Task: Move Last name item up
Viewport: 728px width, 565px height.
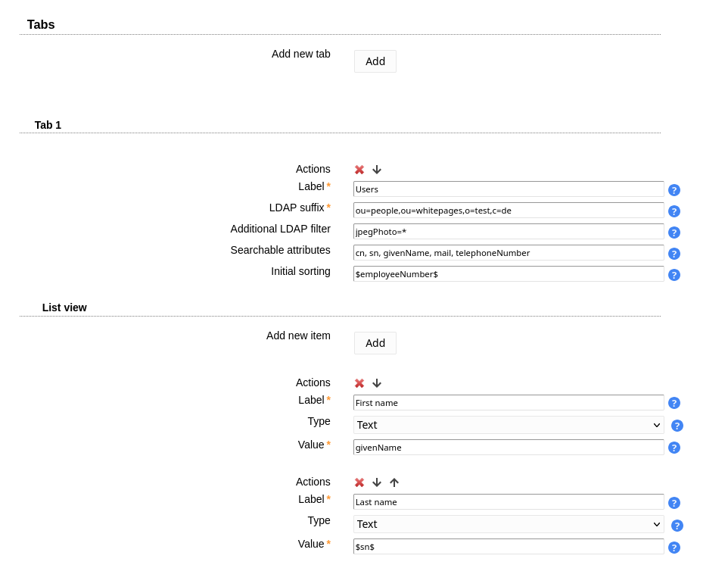Action: coord(394,482)
